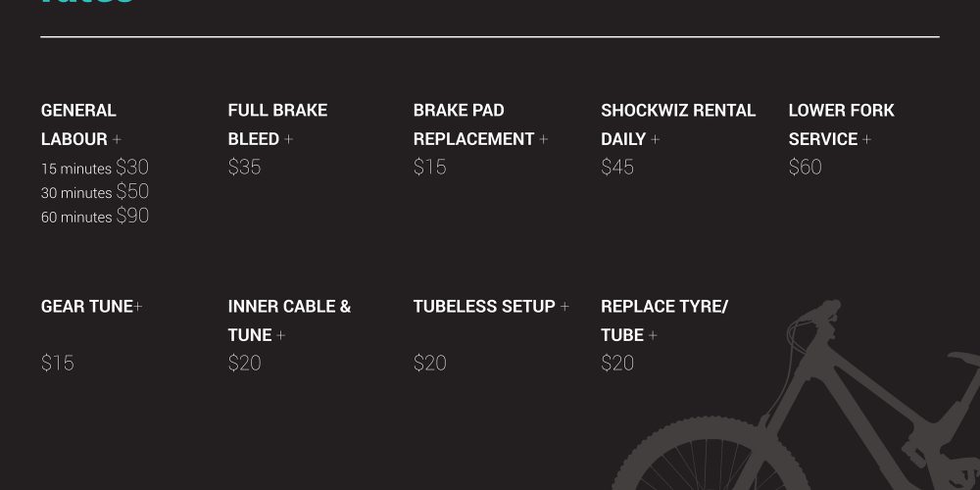The height and width of the screenshot is (490, 980).
Task: Expand the Replace Tyre/Tube plus icon
Action: coord(653,335)
